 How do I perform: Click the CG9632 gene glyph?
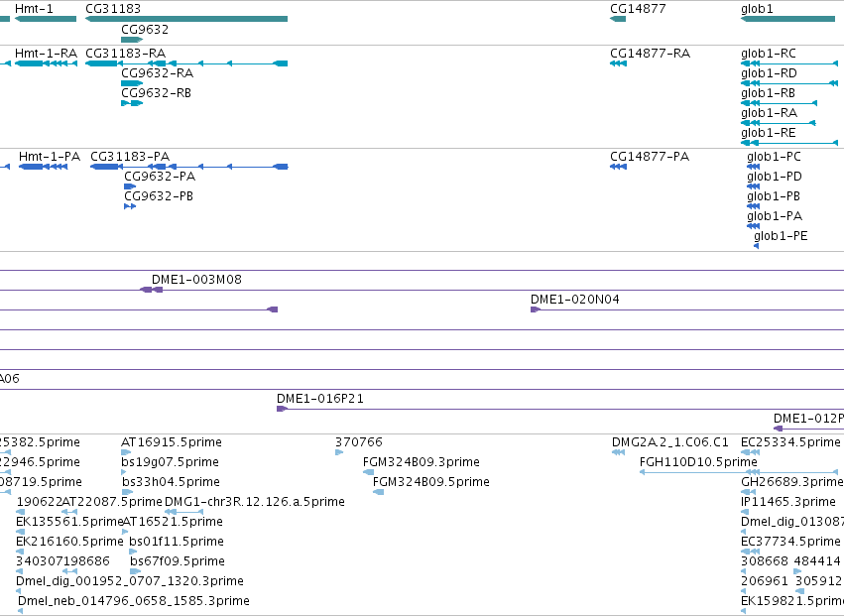132,40
